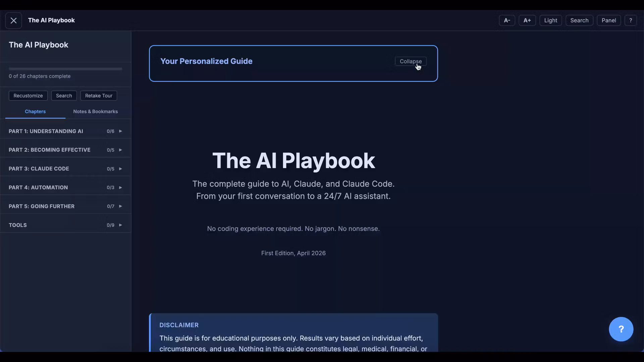Click the 0/3 count for Part 4

110,187
